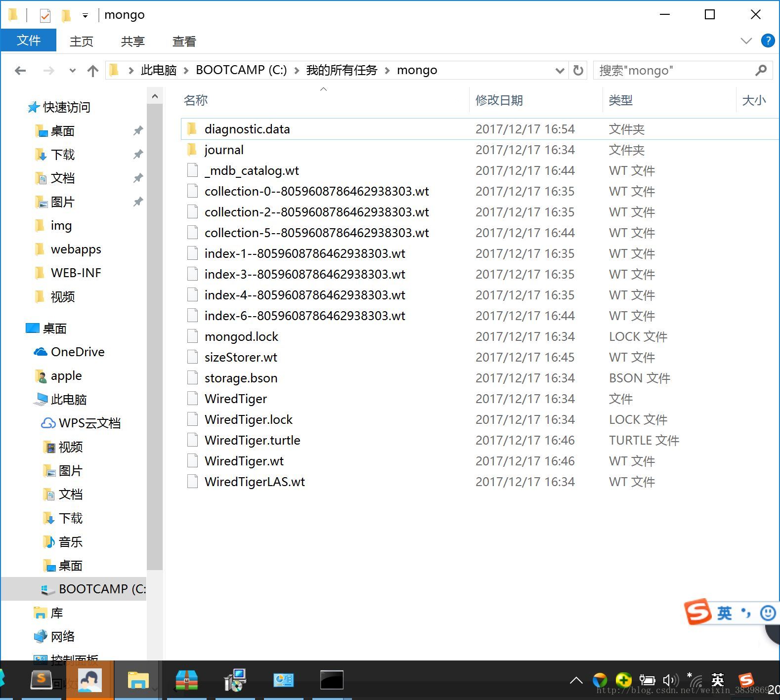780x700 pixels.
Task: Open 库 in navigation pane
Action: [x=56, y=613]
